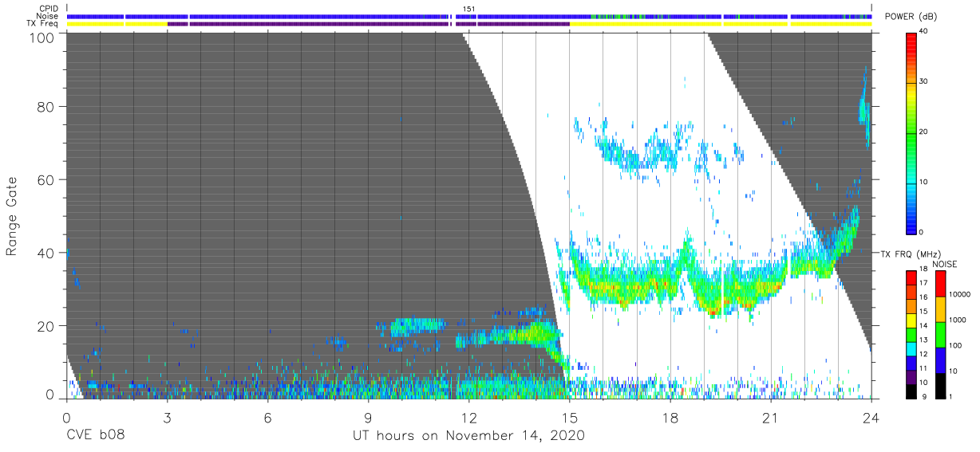Viewport: 980px width, 452px height.
Task: Click the power colorbar label '30'
Action: tap(923, 81)
